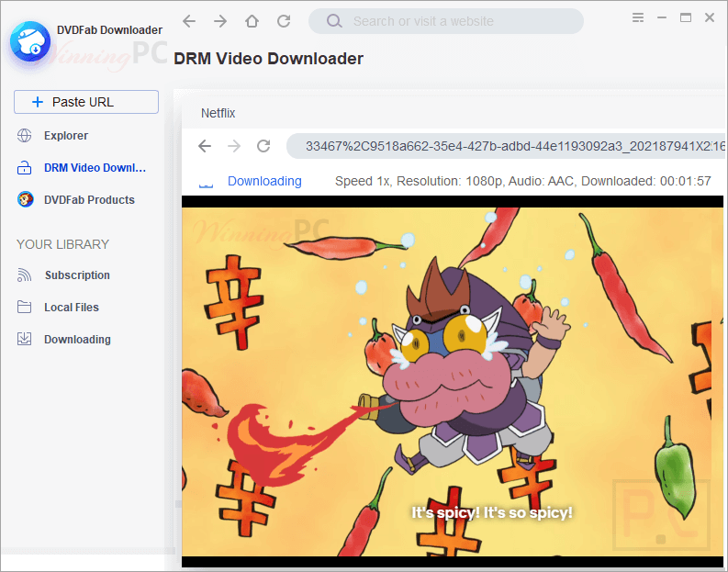
Task: Open the Explorer section
Action: pyautogui.click(x=66, y=136)
